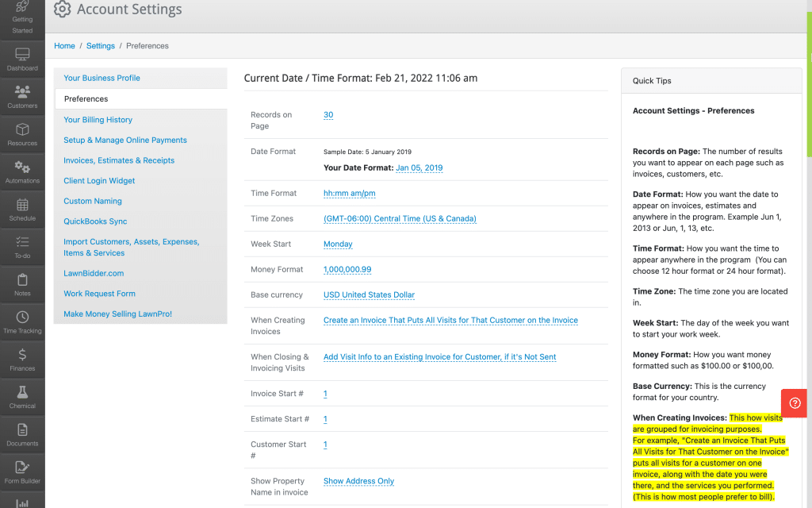812x508 pixels.
Task: Change the Time Zones setting
Action: click(x=400, y=218)
